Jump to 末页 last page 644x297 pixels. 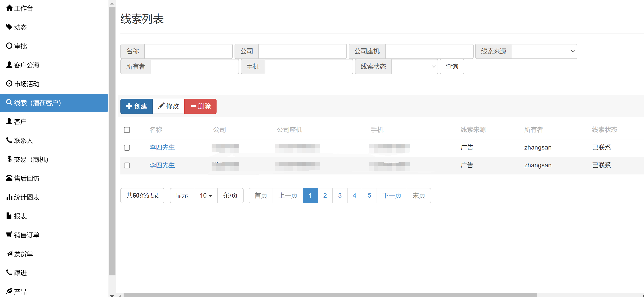[419, 196]
